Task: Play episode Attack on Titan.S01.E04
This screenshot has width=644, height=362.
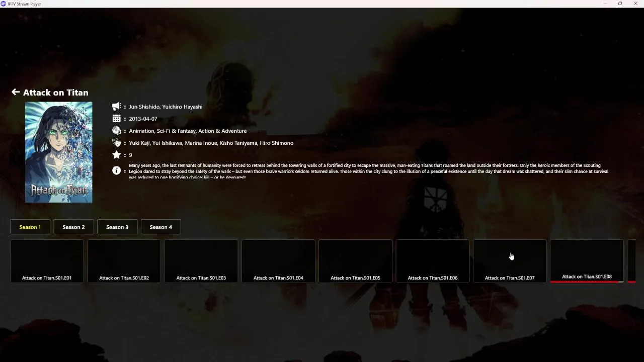Action: (x=278, y=261)
